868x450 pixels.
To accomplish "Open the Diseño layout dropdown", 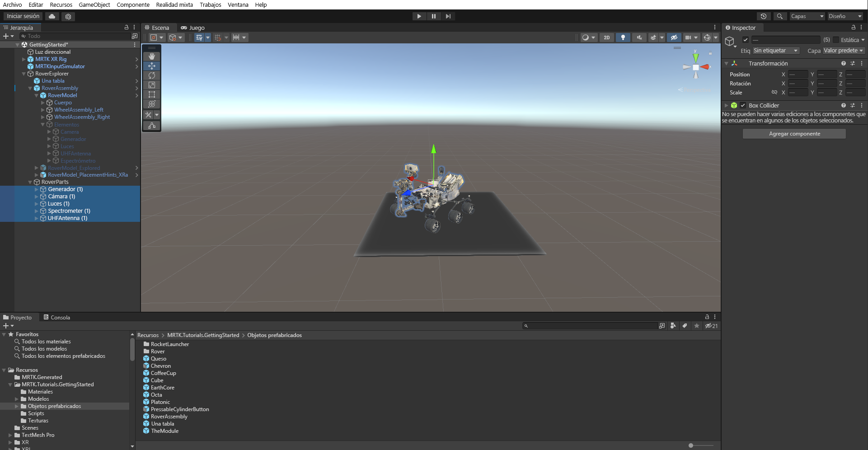I will click(845, 16).
